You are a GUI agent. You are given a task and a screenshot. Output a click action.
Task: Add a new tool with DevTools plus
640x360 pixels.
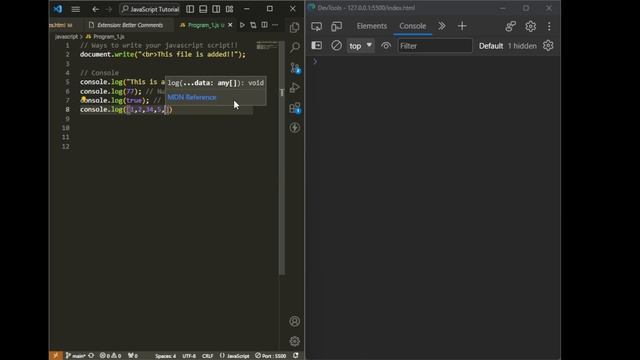(462, 26)
